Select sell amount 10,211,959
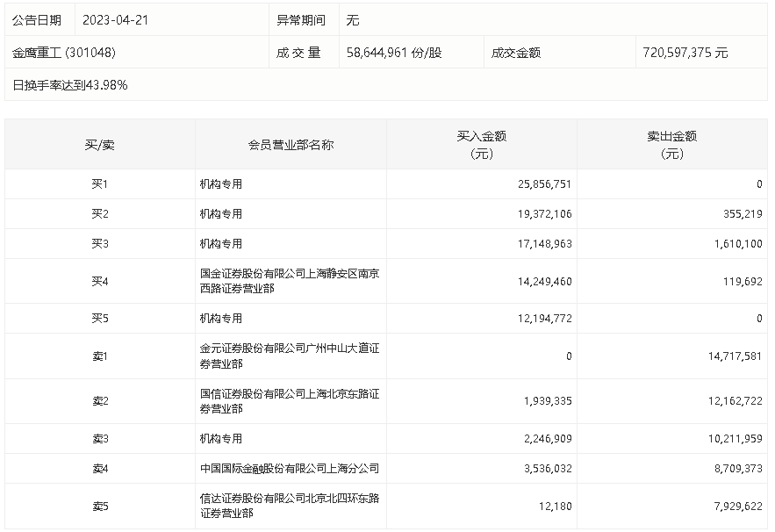Image resolution: width=775 pixels, height=532 pixels. 735,439
